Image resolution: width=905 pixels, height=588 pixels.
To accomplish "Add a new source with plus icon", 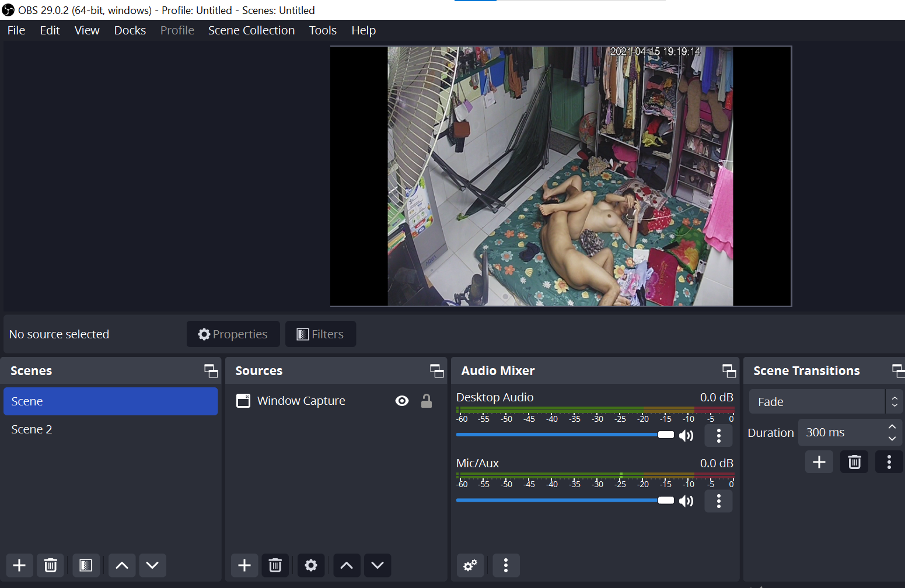I will click(x=244, y=565).
